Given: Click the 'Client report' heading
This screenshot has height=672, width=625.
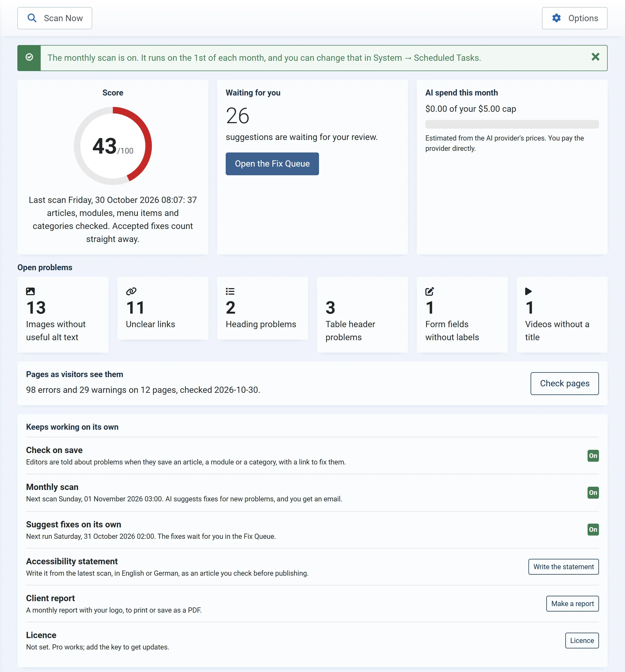Looking at the screenshot, I should tap(50, 598).
